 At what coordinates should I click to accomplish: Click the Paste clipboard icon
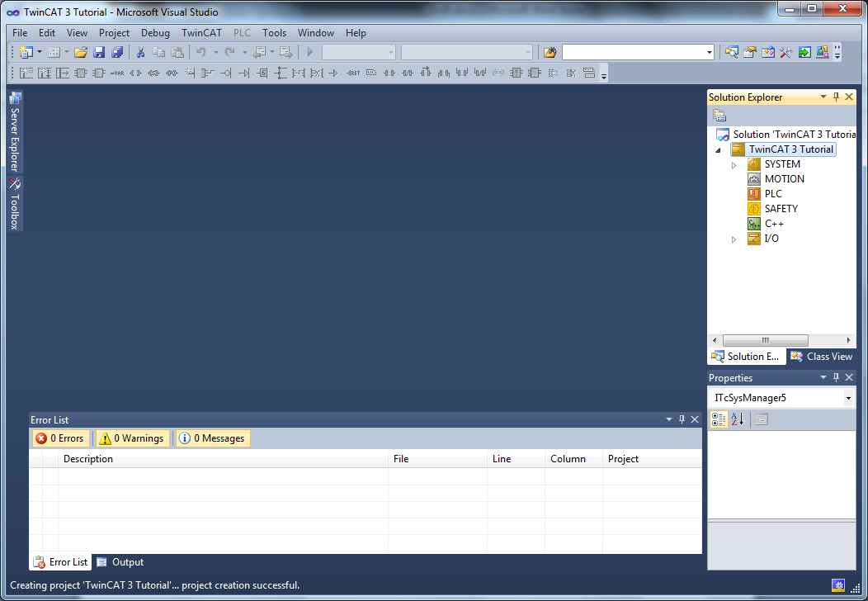pos(177,52)
